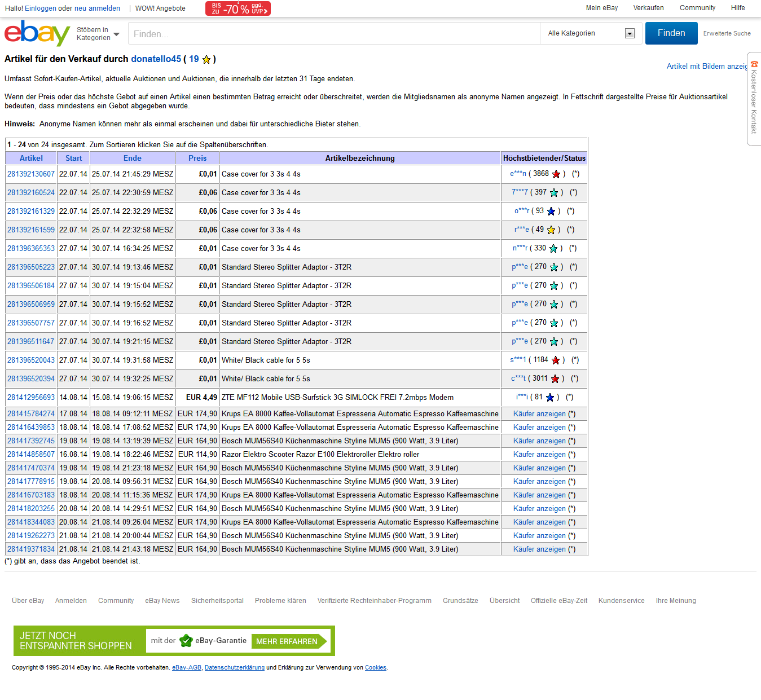Click neu anmelden link
The image size is (761, 700).
click(x=97, y=8)
